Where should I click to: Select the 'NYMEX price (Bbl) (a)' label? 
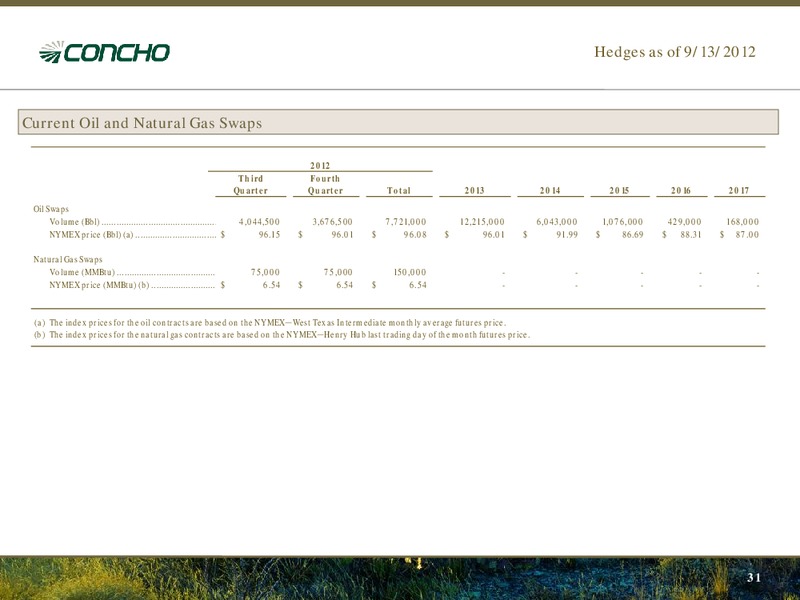pos(91,235)
